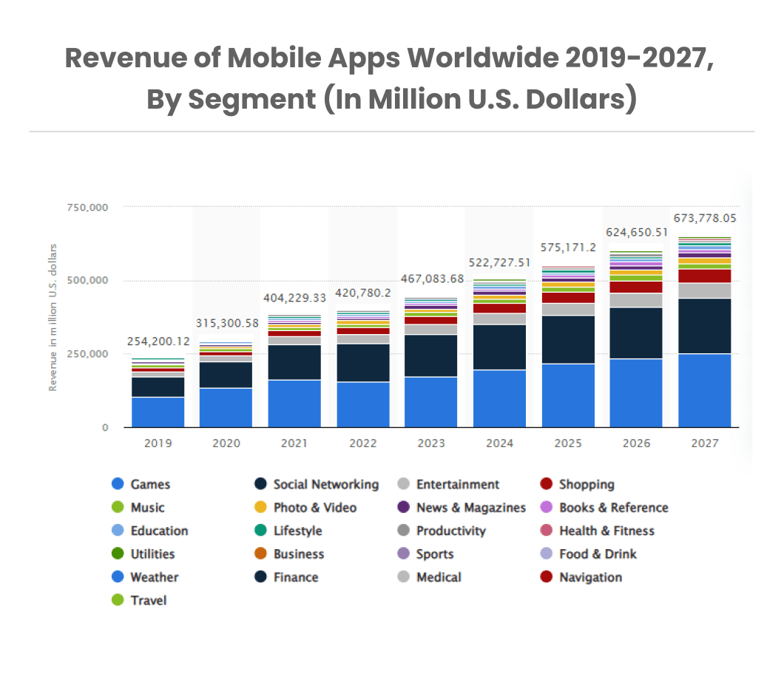Select the Business legend label

coord(299,554)
